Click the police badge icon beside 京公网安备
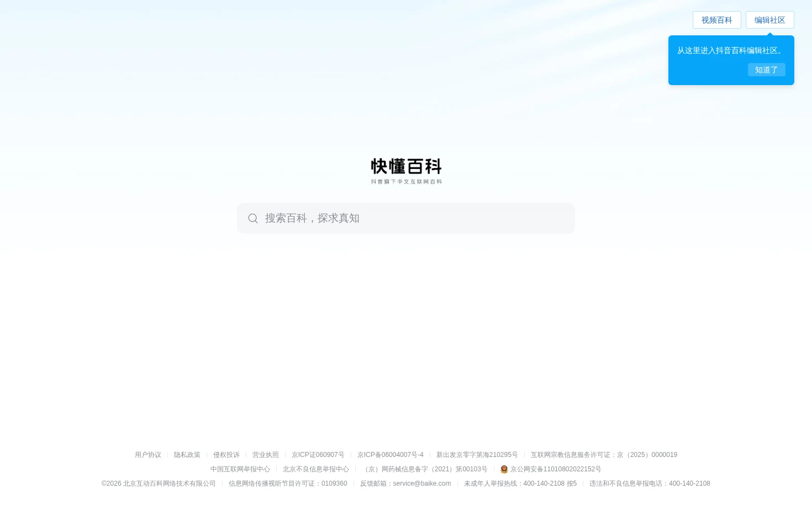This screenshot has width=812, height=510. (x=504, y=469)
